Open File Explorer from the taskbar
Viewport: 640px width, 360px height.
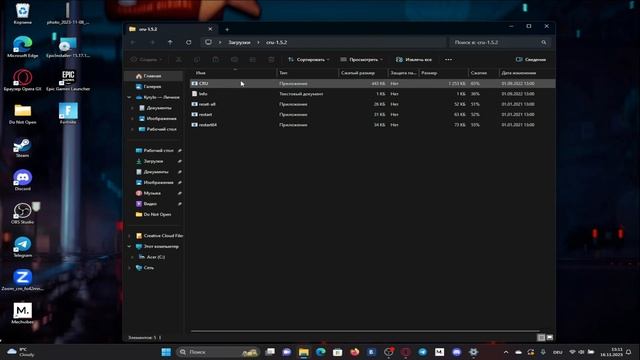304,352
